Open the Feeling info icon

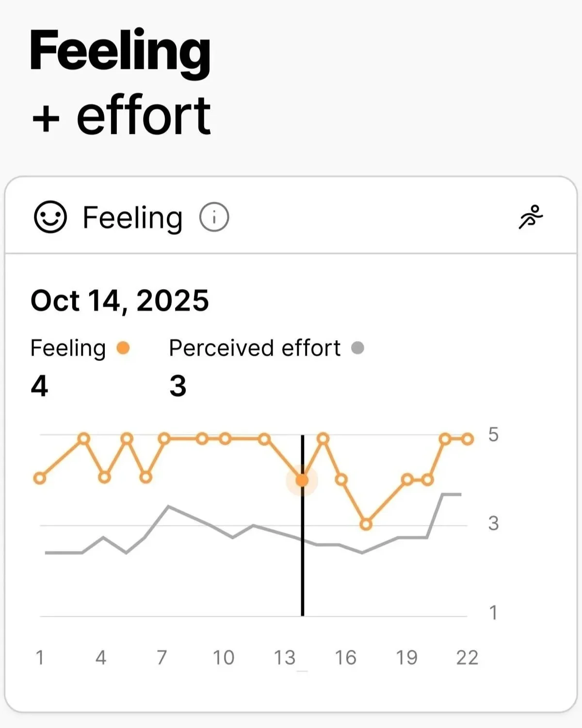point(214,217)
